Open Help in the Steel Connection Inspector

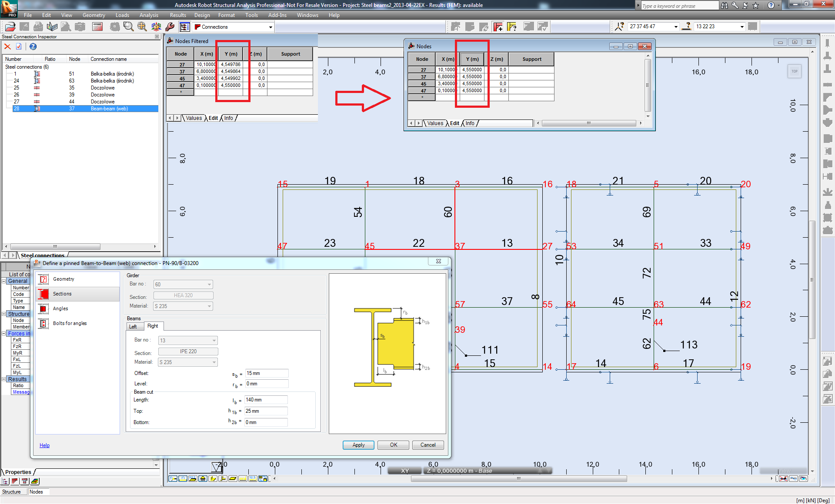point(33,46)
